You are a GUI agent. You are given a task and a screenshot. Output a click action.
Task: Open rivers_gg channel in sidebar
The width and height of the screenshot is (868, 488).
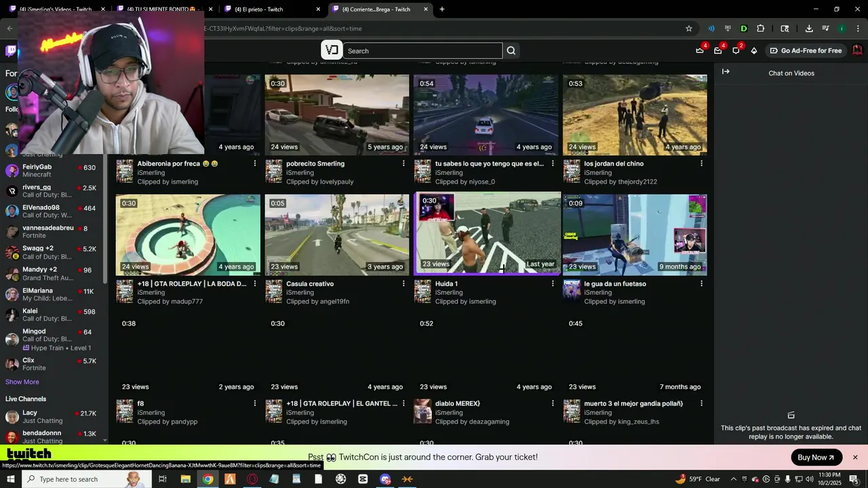click(53, 191)
